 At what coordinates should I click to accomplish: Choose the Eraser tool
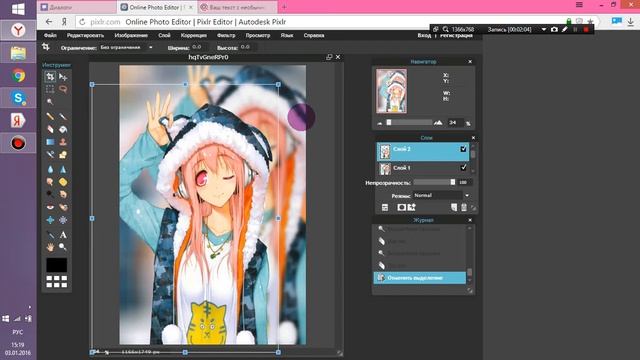point(50,129)
